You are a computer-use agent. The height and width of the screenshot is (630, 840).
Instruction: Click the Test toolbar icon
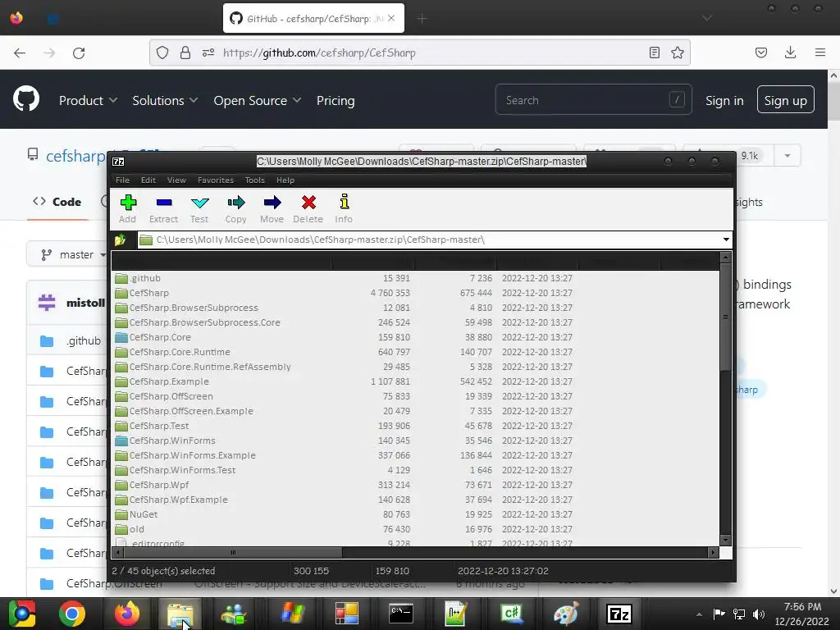point(199,208)
